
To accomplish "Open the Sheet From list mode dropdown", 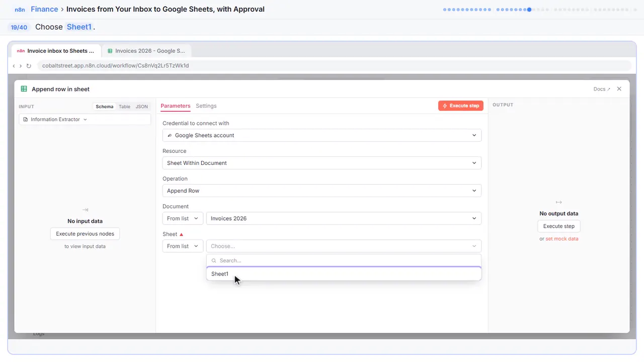I will (183, 246).
